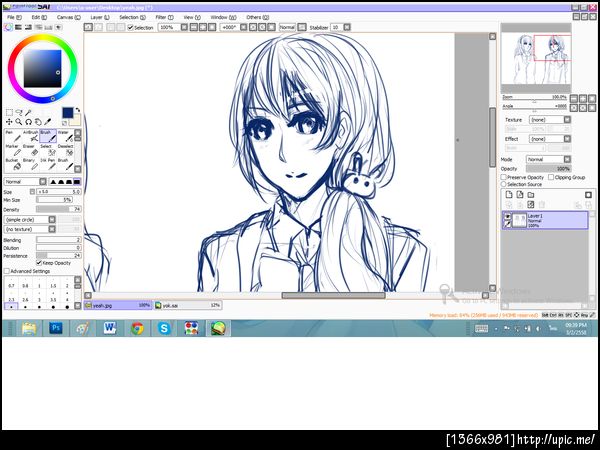The image size is (600, 450).
Task: Open the RGB slider panel icon
Action: (x=18, y=28)
